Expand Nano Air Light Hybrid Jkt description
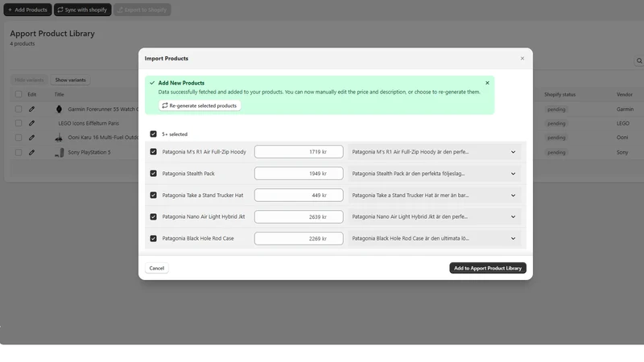Viewport: 644px width, 362px height. pyautogui.click(x=513, y=216)
